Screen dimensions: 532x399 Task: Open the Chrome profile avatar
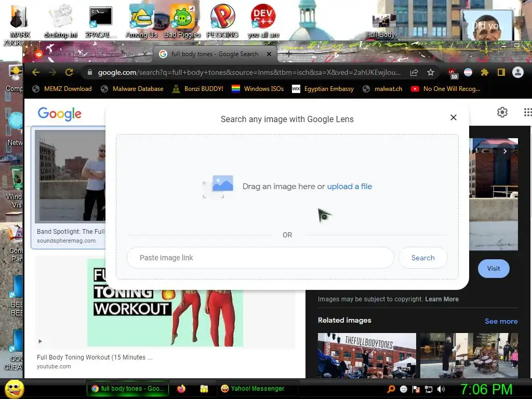518,72
